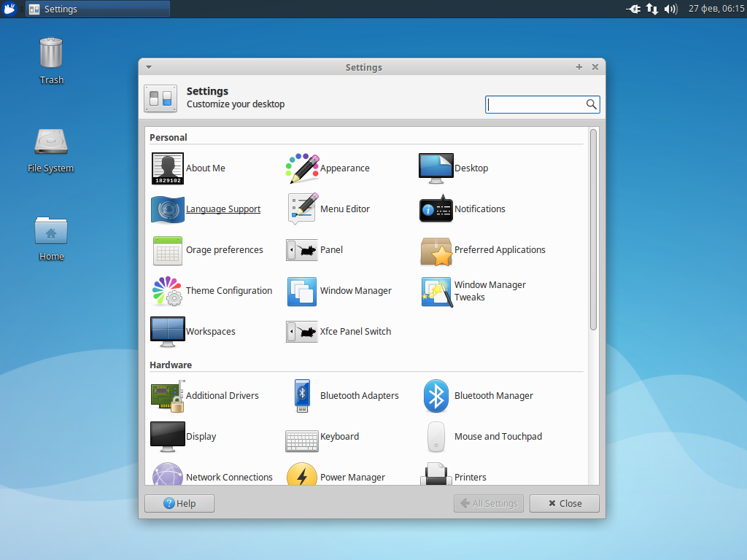Open Bluetooth Manager icon

(x=436, y=396)
